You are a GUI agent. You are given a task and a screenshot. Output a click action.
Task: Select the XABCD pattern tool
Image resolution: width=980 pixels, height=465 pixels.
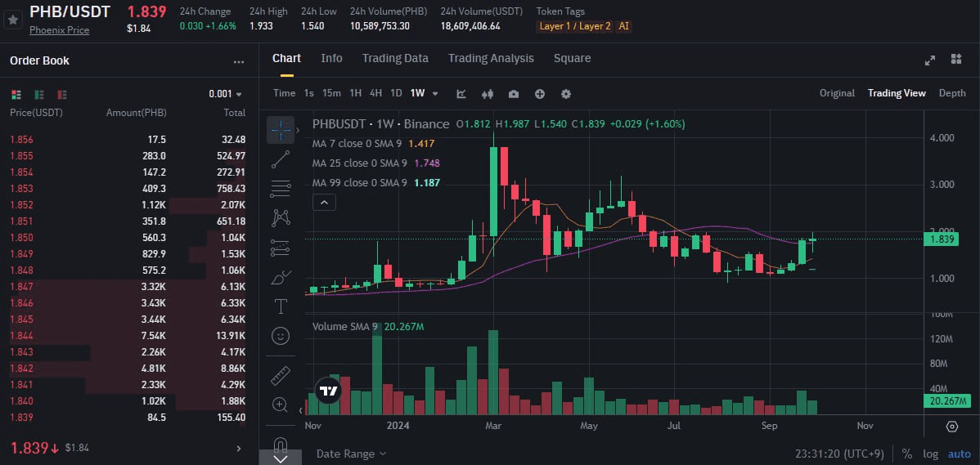point(281,218)
